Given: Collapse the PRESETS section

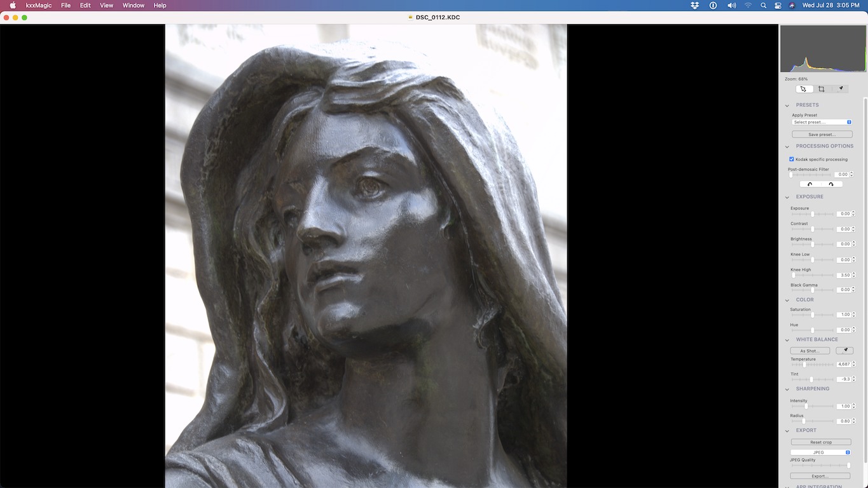Looking at the screenshot, I should 787,105.
